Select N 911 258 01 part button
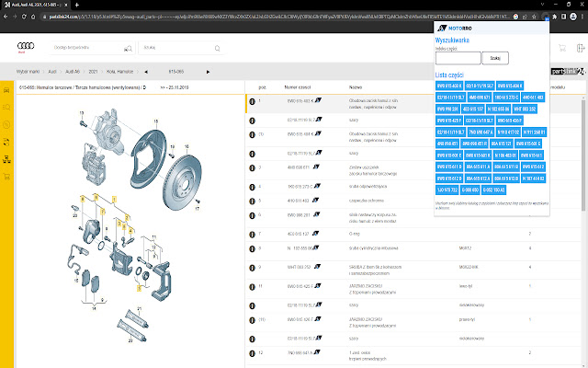 pyautogui.click(x=534, y=132)
